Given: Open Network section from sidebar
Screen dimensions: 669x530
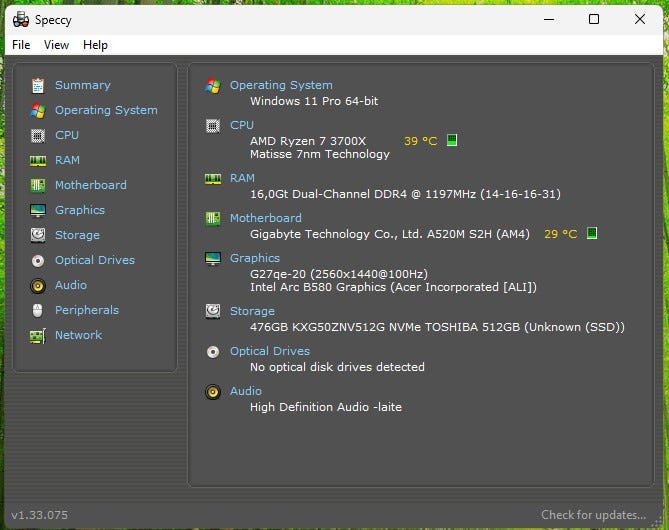Looking at the screenshot, I should tap(79, 335).
